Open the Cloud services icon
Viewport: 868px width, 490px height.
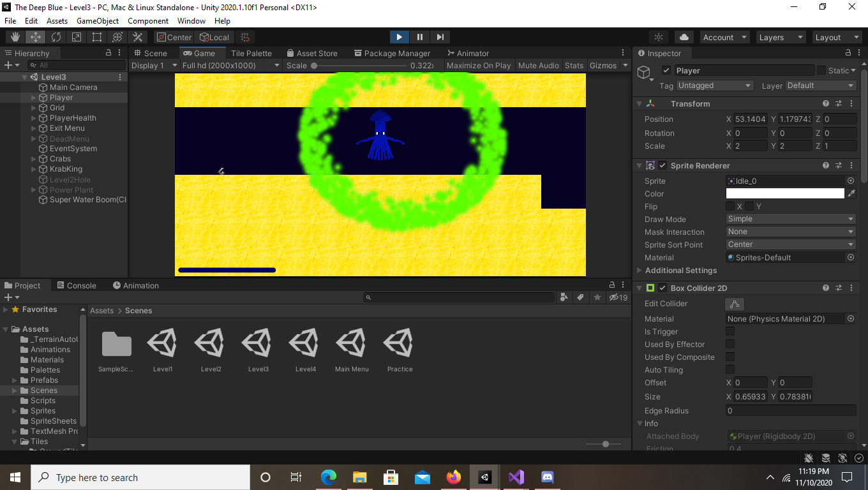tap(684, 37)
